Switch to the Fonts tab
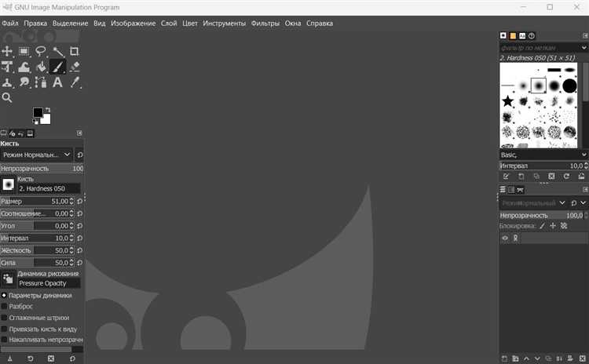Viewport: 589px width, 364px height. pyautogui.click(x=522, y=36)
